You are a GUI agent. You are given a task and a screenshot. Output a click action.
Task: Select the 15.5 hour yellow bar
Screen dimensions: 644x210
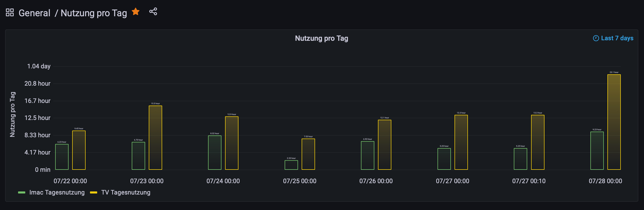(155, 138)
